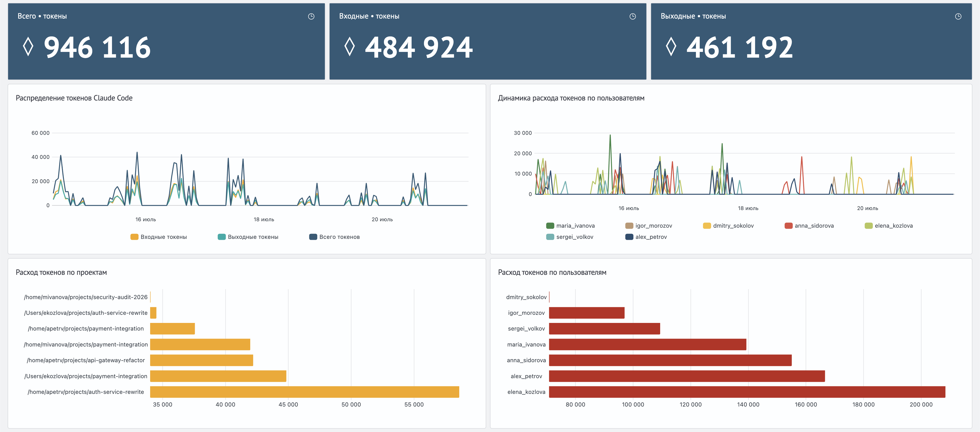
Task: Select the /Users/ekozlova/projects/auth-service-rewrite bar
Action: coord(153,313)
